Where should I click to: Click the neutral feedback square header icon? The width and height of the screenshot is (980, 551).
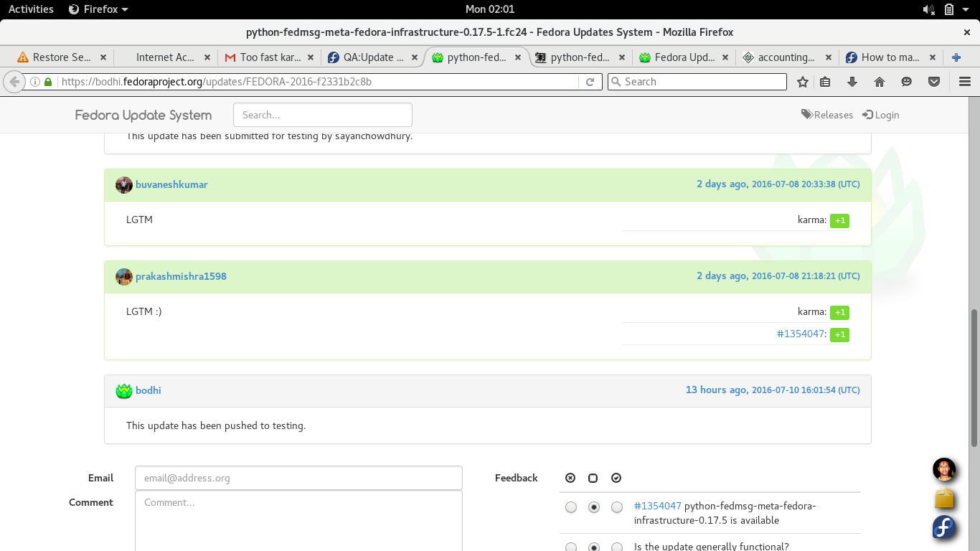[593, 479]
